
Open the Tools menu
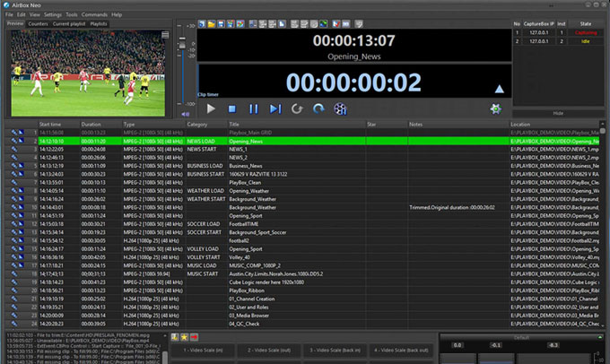click(72, 14)
